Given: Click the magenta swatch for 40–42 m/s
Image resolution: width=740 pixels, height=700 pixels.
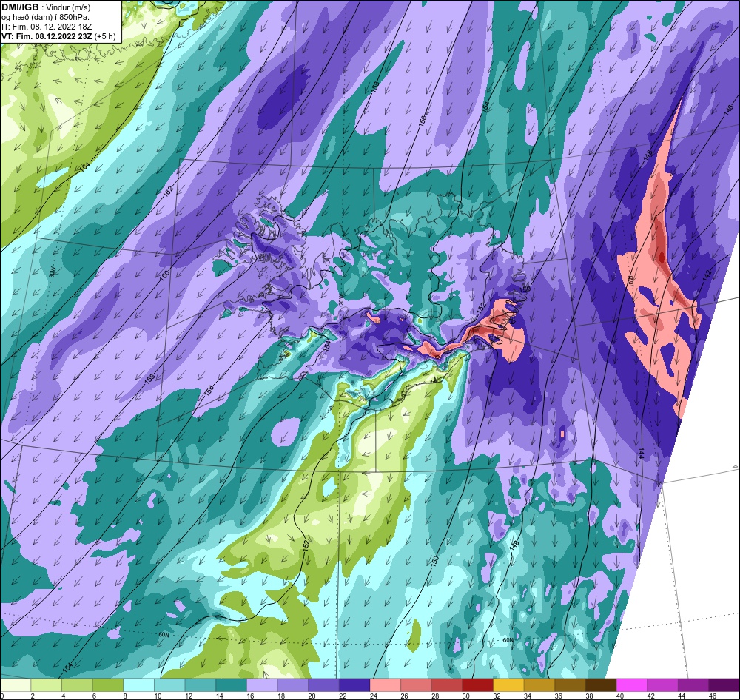Looking at the screenshot, I should tap(632, 684).
